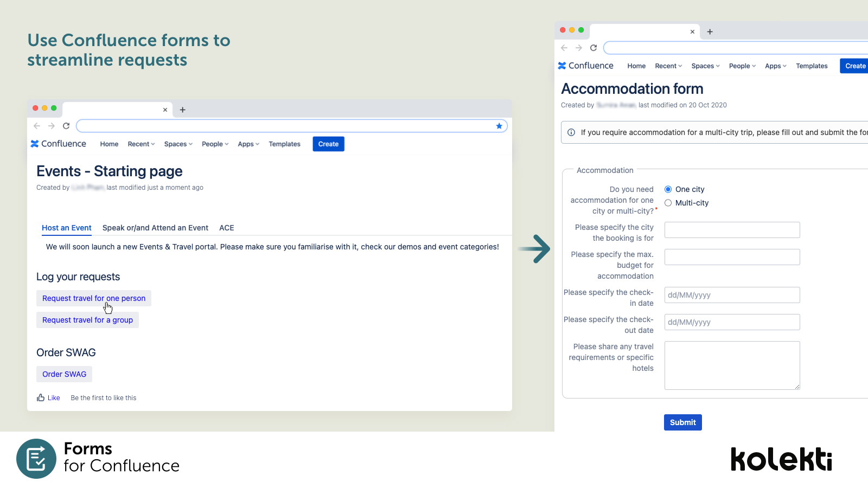Go to Home in Events window
The height and width of the screenshot is (488, 868).
[x=109, y=144]
